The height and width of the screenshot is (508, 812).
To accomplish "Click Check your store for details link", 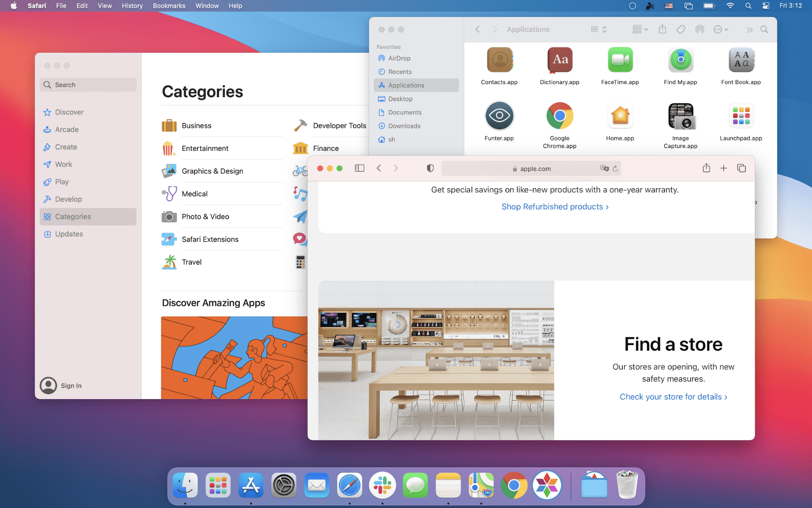I will click(x=673, y=397).
